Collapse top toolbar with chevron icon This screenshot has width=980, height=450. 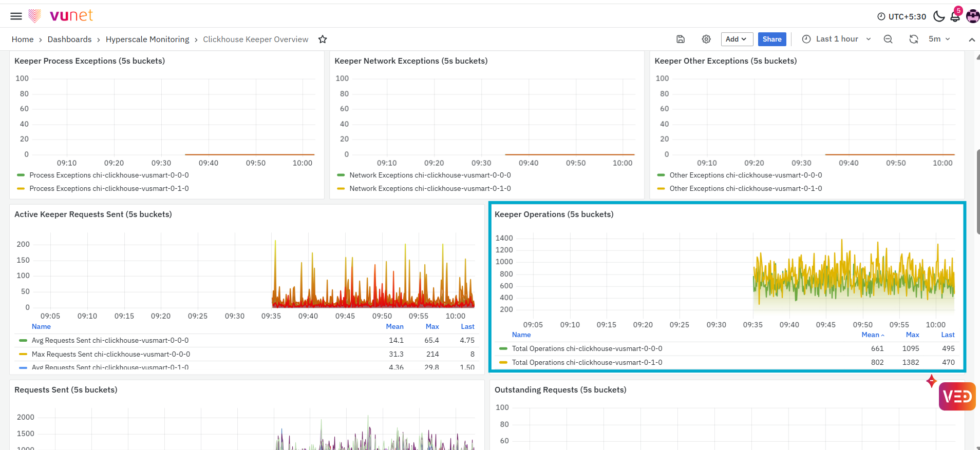tap(971, 40)
